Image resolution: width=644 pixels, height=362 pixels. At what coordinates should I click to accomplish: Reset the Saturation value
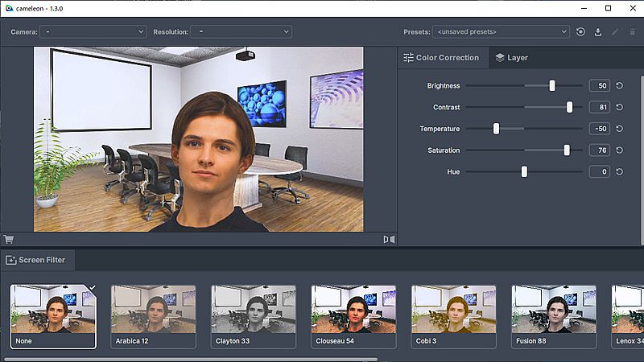(619, 150)
